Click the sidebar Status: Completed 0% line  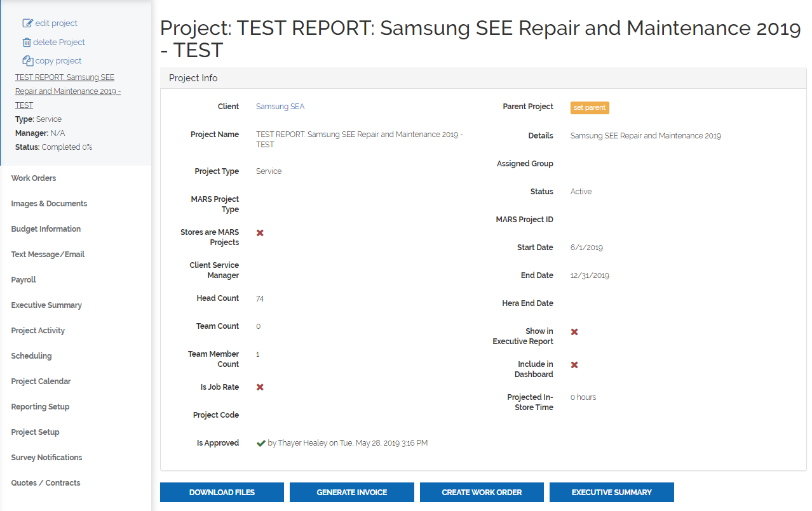coord(53,147)
